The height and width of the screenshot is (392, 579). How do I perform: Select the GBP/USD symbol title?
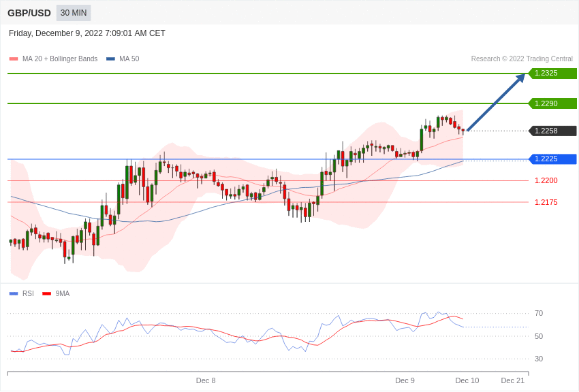pyautogui.click(x=29, y=13)
